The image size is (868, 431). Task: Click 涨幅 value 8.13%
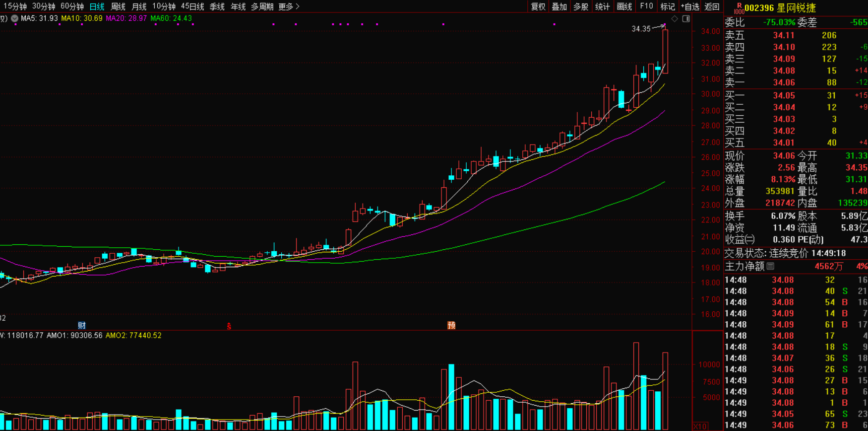pos(783,180)
